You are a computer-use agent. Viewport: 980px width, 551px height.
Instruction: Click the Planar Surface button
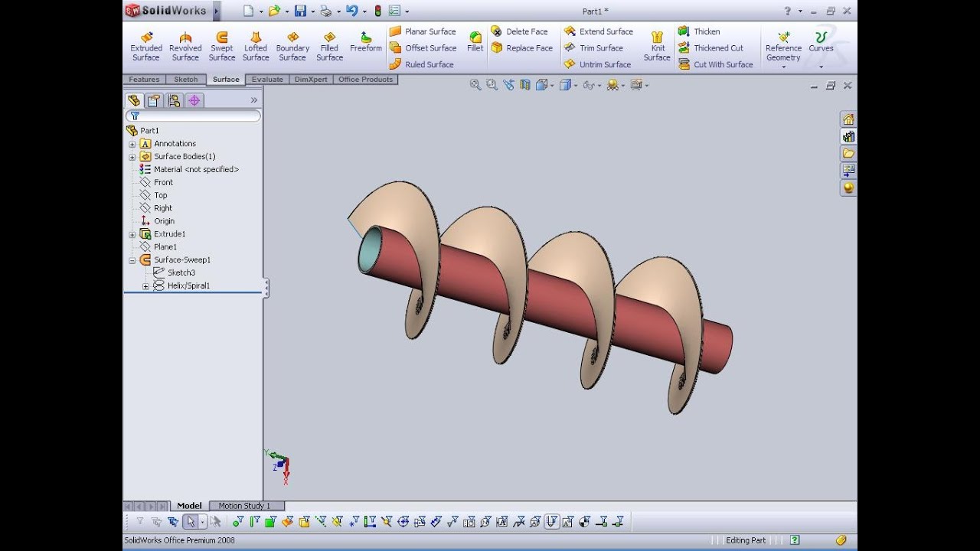423,31
